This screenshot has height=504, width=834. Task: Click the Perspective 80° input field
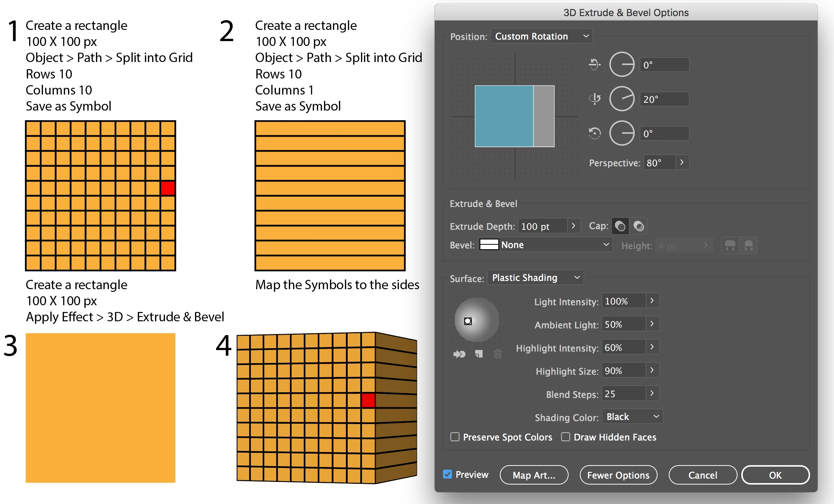click(x=659, y=163)
